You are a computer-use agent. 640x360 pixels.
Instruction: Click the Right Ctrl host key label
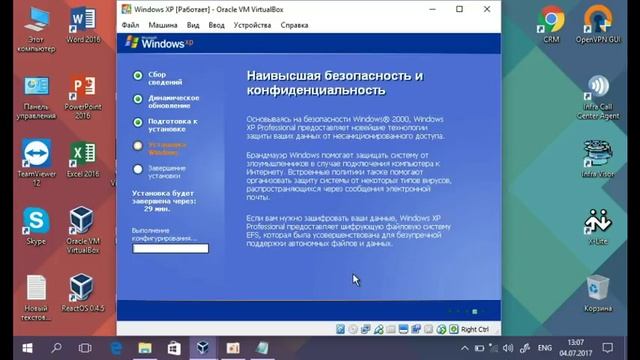475,329
